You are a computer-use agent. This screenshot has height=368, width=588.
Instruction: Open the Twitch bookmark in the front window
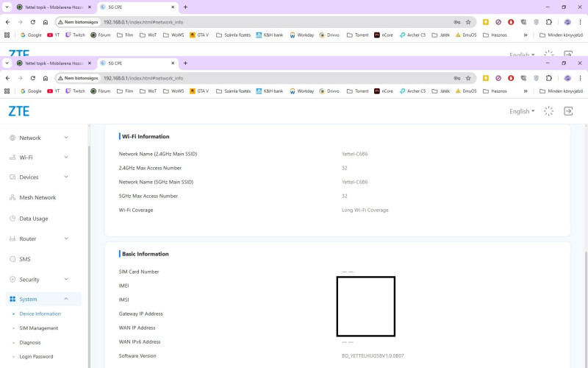point(75,91)
